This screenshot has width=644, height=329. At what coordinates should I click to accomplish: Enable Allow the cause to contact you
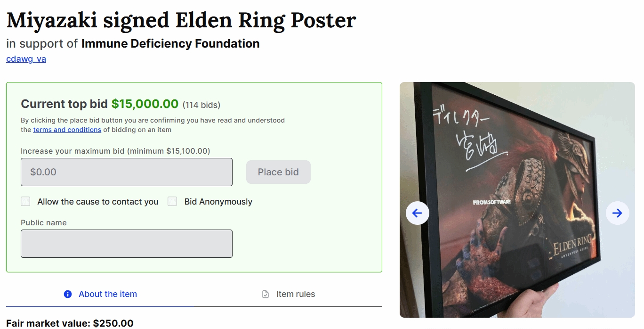point(25,202)
